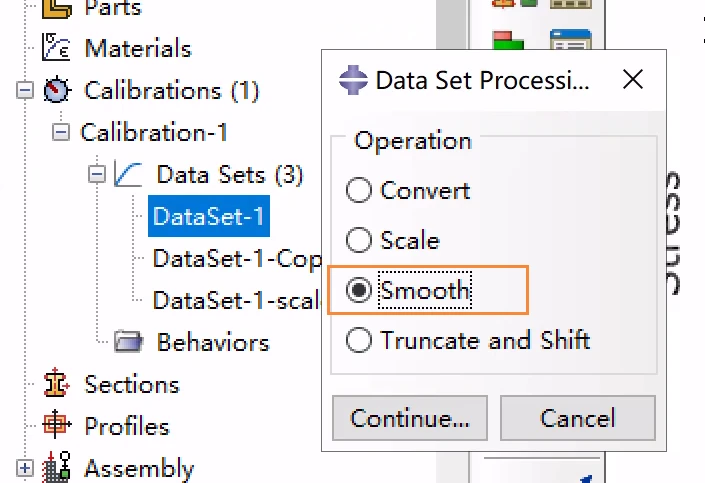
Task: Click the Calibrations gauge icon
Action: click(57, 89)
